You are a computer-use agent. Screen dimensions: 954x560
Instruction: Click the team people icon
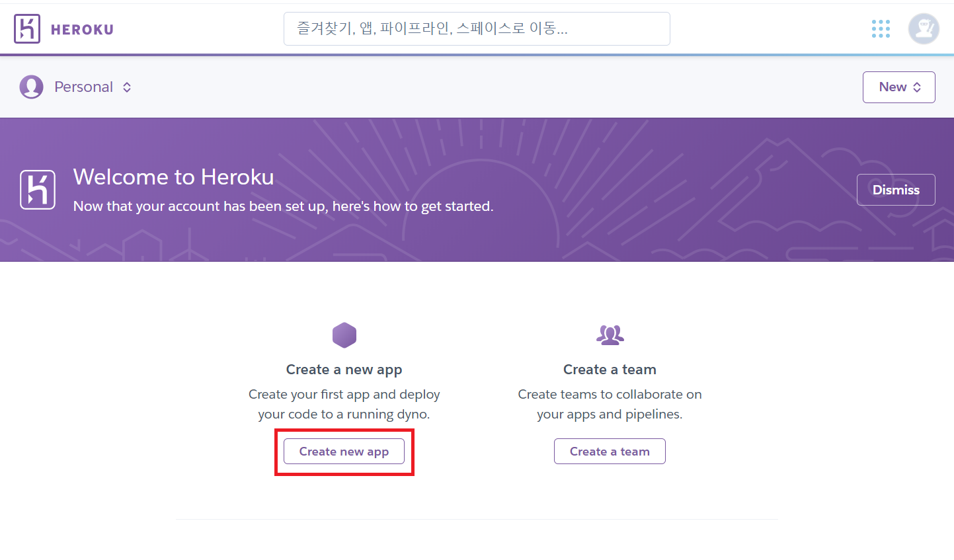pos(610,335)
